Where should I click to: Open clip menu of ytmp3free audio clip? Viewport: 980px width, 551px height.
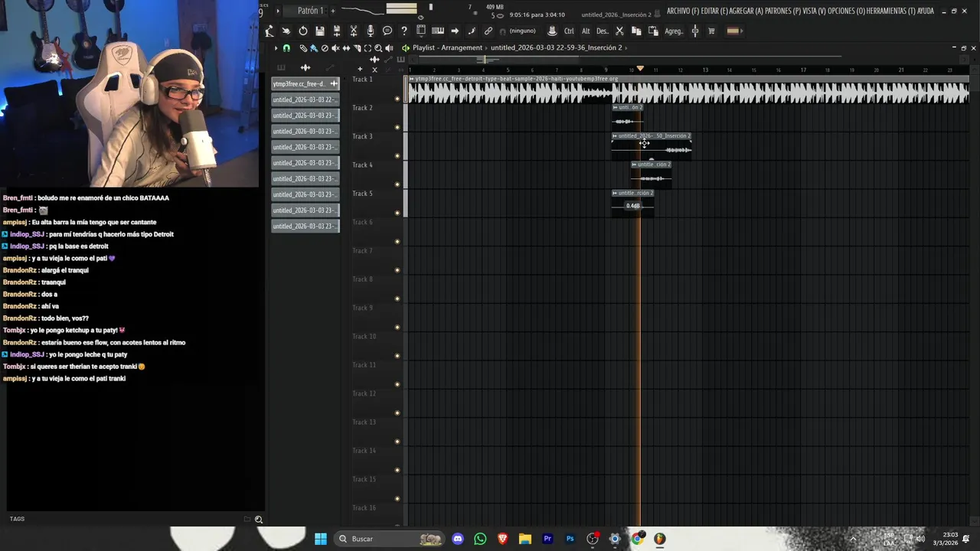pos(412,79)
